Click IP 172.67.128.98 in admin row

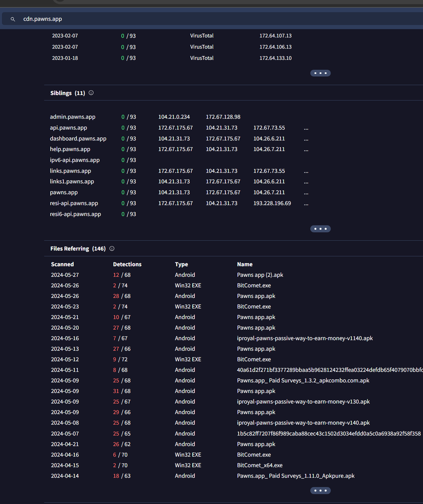pos(223,117)
